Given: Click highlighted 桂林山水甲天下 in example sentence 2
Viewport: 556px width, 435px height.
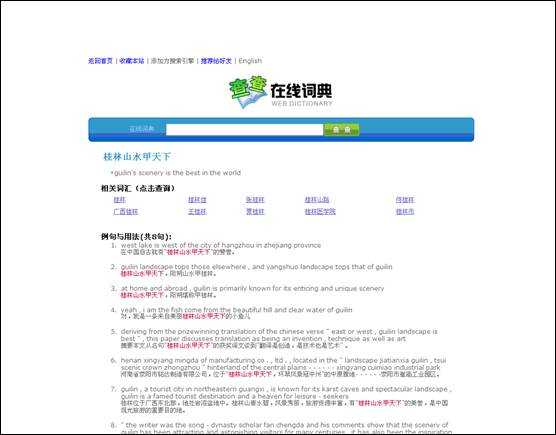Looking at the screenshot, I should click(142, 274).
